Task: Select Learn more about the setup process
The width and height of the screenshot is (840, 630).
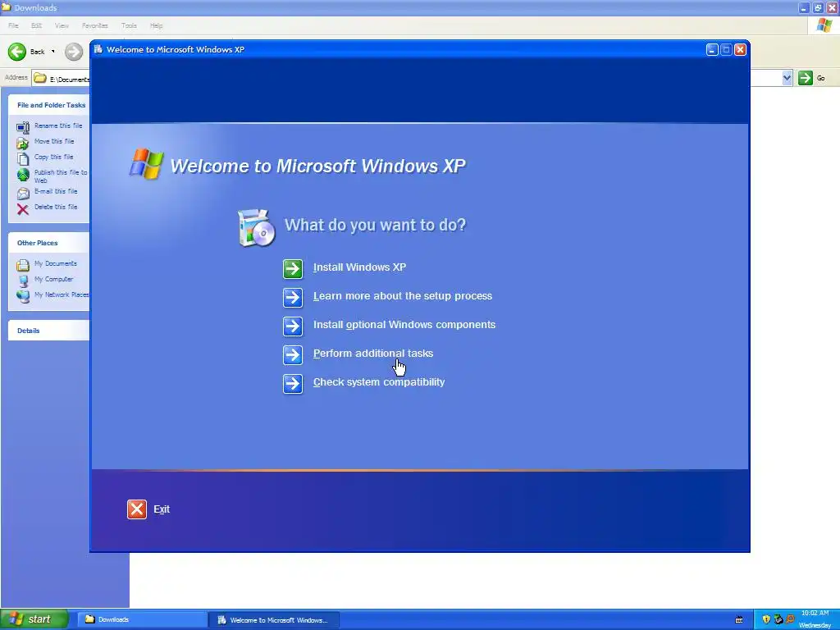Action: (402, 295)
